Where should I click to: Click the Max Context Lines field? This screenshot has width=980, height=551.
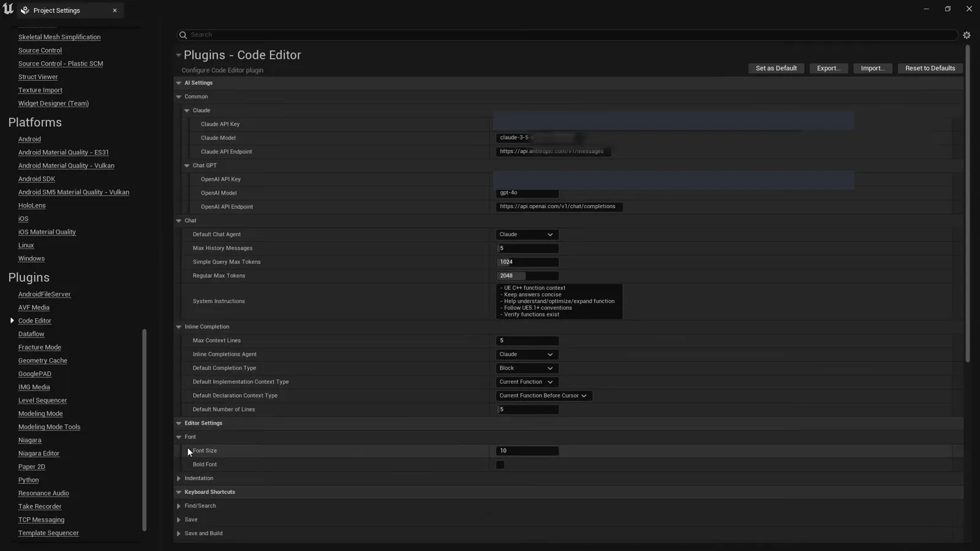pos(527,341)
